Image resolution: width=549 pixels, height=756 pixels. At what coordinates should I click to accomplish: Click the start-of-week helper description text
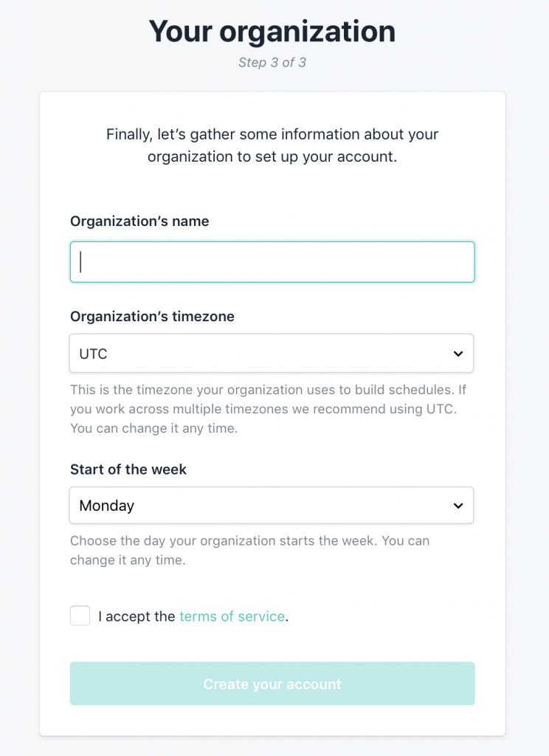249,550
